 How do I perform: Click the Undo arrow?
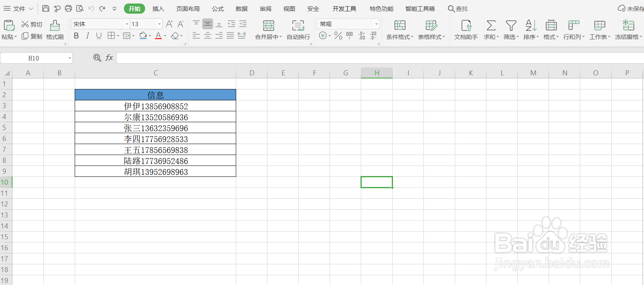click(x=91, y=9)
